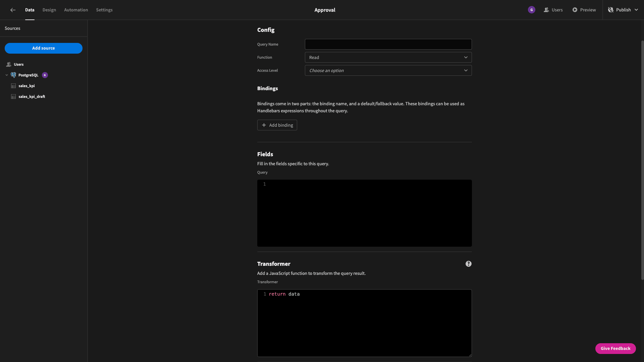
Task: Click the PostgreSQL elephant icon
Action: (x=13, y=75)
